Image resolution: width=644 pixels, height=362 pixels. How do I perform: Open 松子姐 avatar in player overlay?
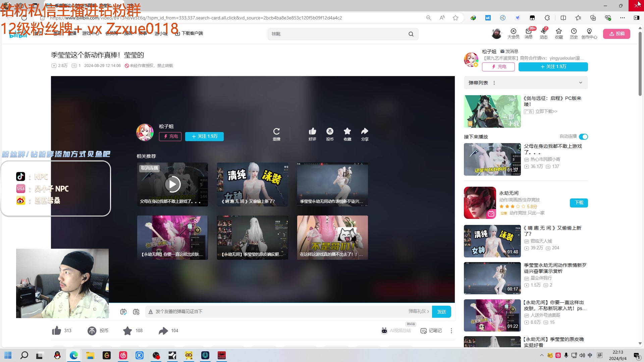145,132
